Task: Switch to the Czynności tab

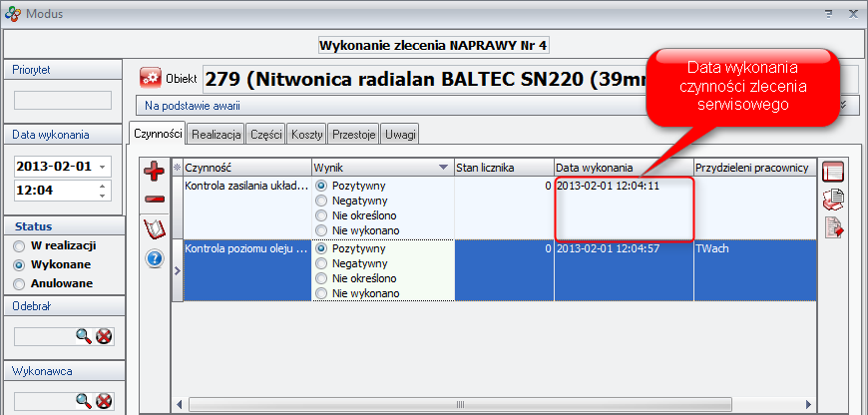Action: pyautogui.click(x=159, y=134)
